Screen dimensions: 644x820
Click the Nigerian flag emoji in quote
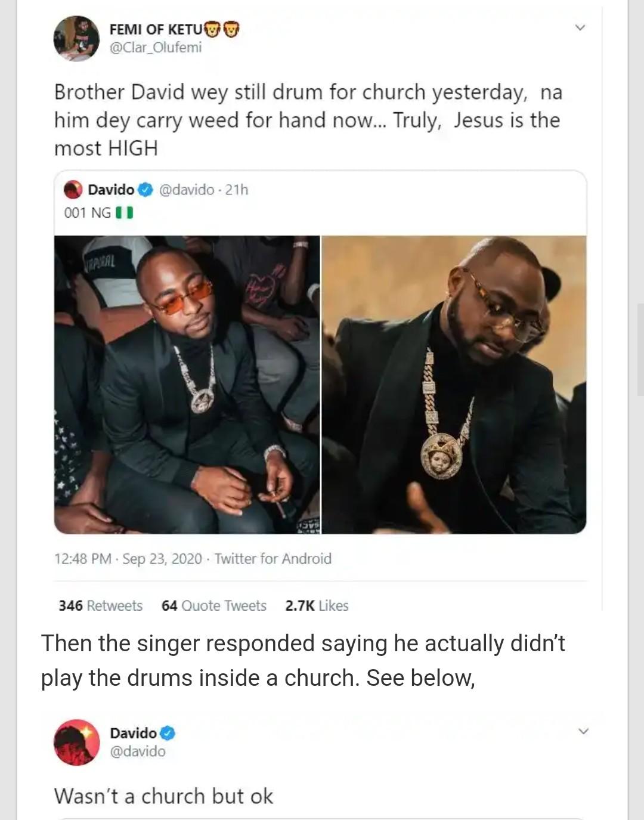(124, 212)
